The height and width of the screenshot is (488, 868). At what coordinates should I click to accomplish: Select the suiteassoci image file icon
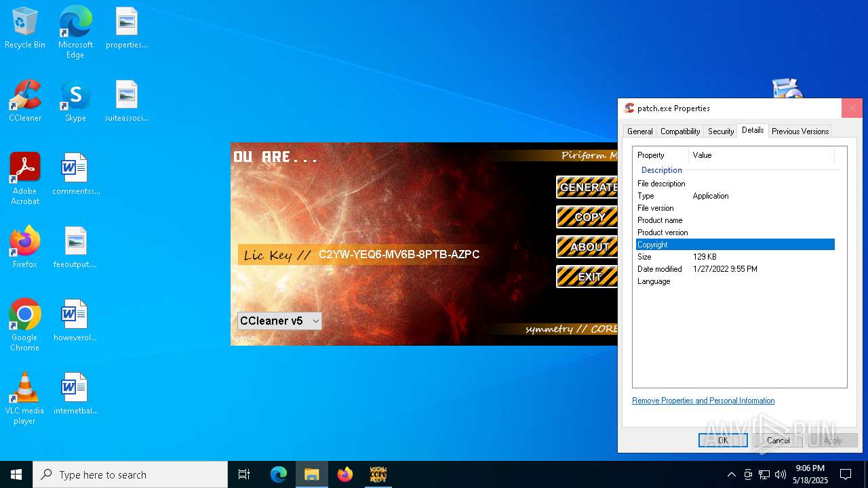point(127,102)
